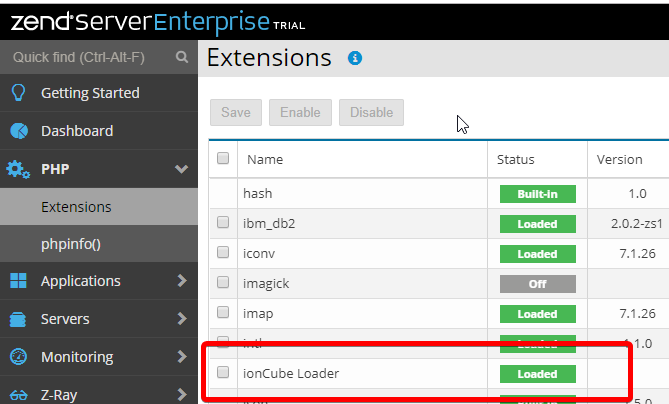Click the Applications grid icon

(18, 281)
